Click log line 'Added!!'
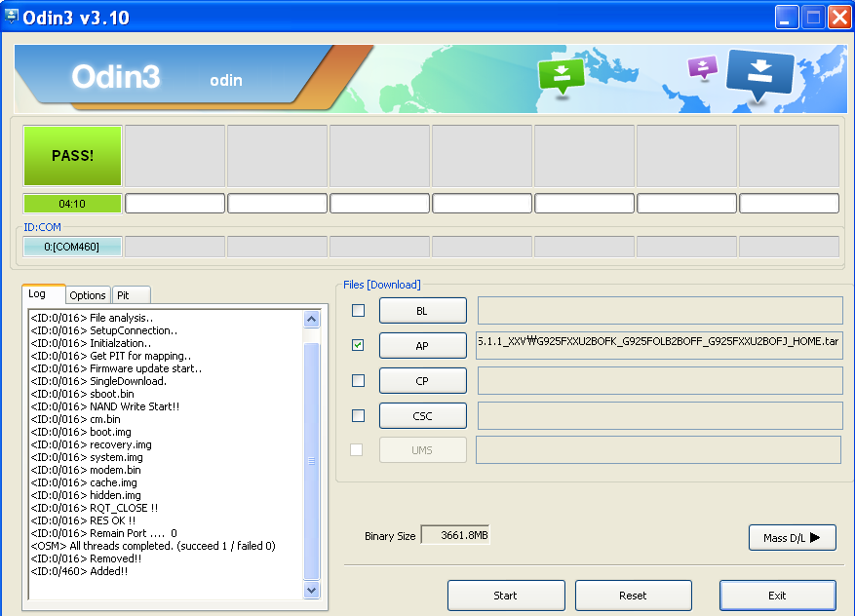The width and height of the screenshot is (855, 616). pyautogui.click(x=79, y=571)
